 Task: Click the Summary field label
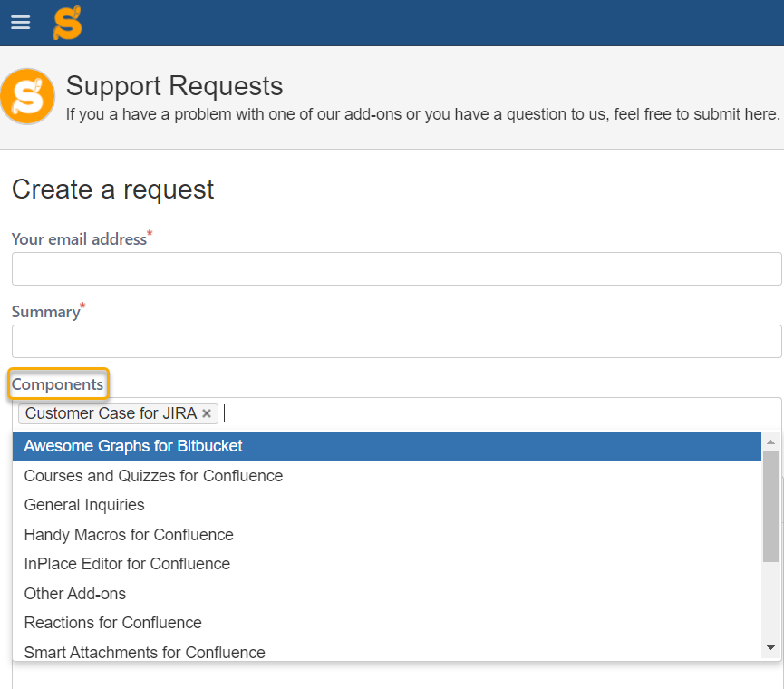pyautogui.click(x=45, y=312)
